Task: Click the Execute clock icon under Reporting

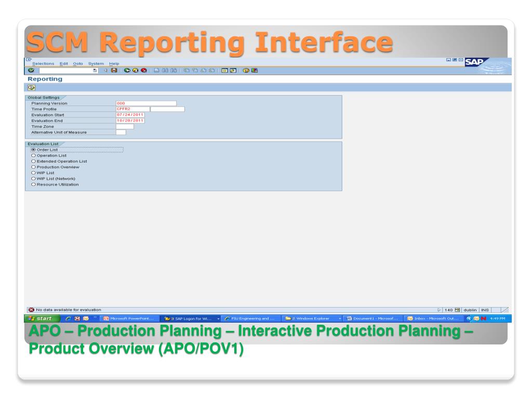Action: [x=32, y=87]
